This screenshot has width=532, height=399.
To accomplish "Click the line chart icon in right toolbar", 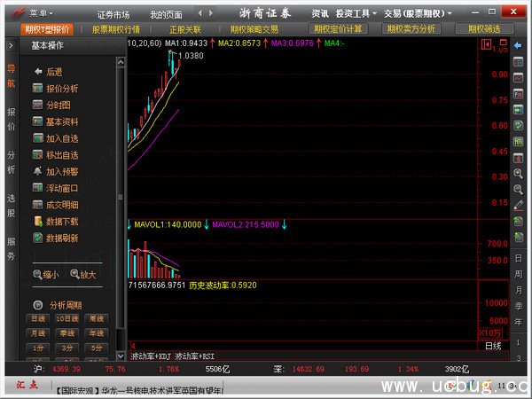I will (518, 78).
